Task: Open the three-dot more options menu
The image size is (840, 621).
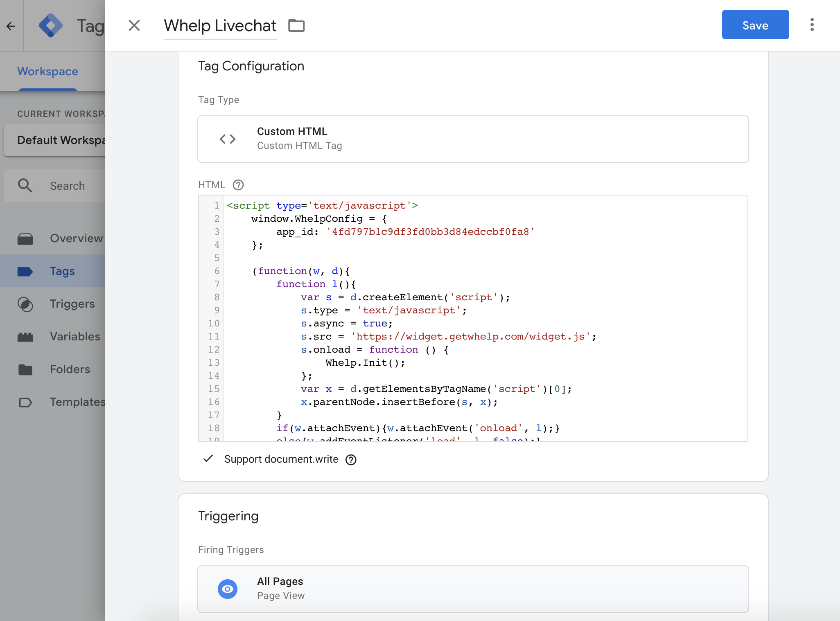Action: (812, 25)
